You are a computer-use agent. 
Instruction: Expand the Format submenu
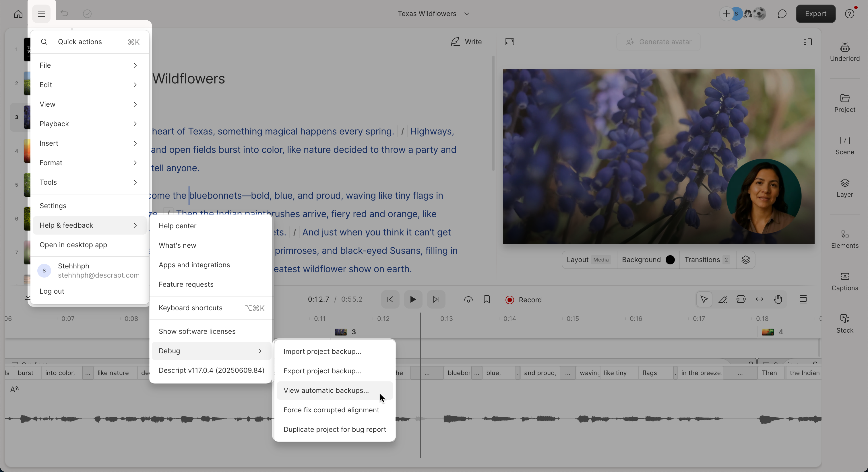click(x=89, y=163)
